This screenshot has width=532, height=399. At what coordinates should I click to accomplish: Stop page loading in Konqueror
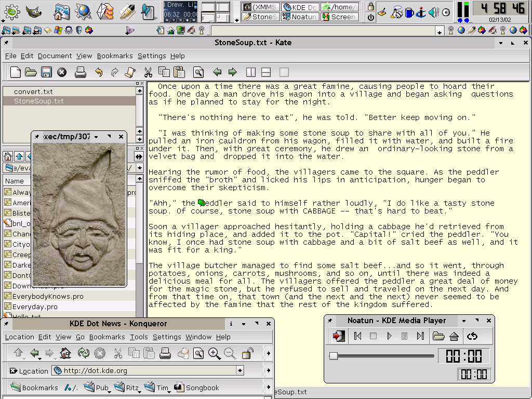99,353
